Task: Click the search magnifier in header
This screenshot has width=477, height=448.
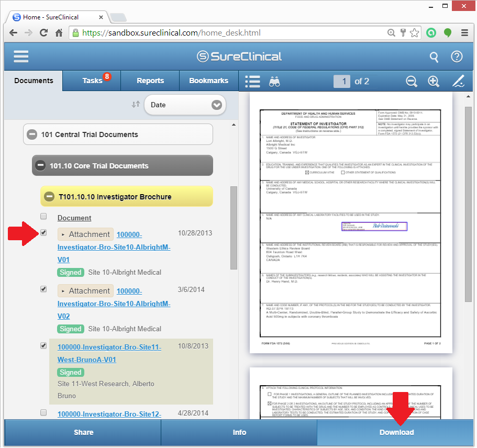Action: tap(434, 57)
